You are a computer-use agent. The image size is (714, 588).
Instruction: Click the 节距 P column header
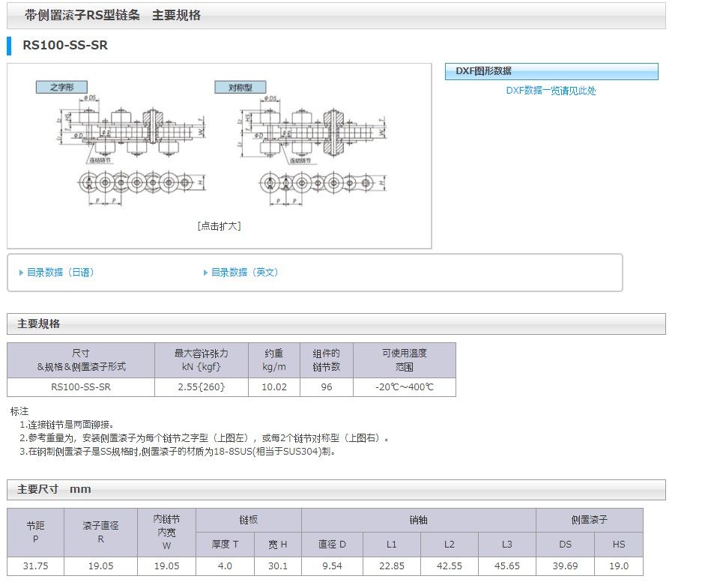click(35, 533)
